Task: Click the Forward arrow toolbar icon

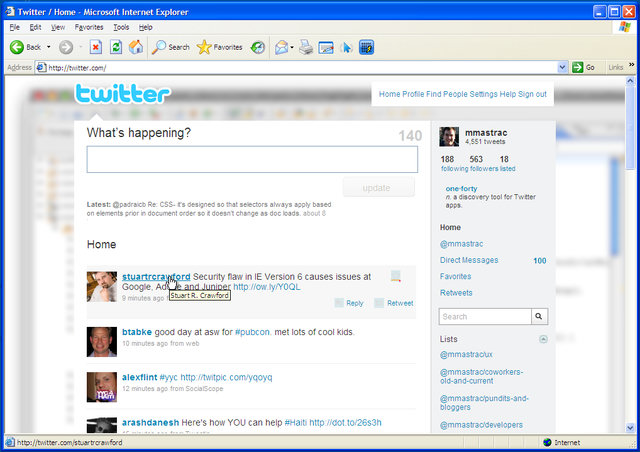Action: point(66,47)
